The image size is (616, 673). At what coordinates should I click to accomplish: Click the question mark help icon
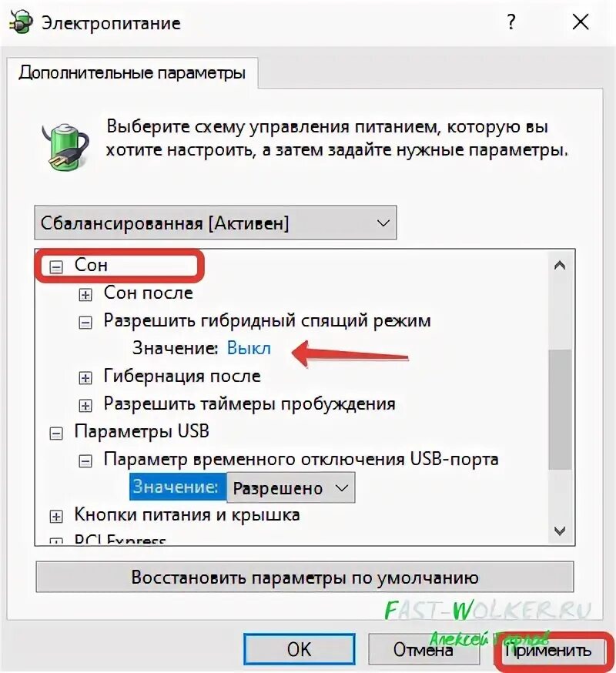[x=511, y=22]
